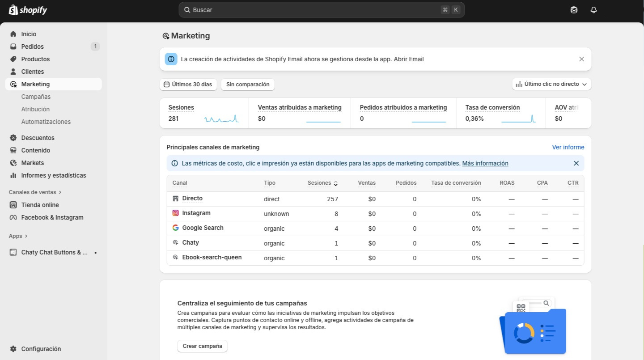644x360 pixels.
Task: Select the Productos tag icon
Action: coord(13,59)
